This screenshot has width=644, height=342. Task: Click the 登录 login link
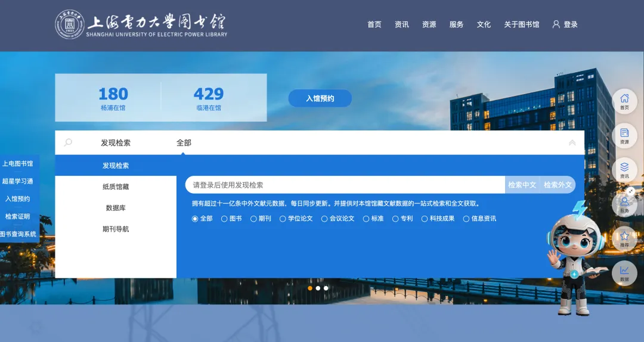[571, 24]
